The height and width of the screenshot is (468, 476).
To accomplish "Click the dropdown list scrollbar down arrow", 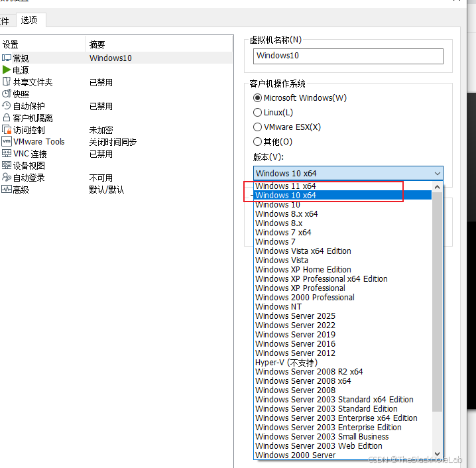I will pos(437,453).
